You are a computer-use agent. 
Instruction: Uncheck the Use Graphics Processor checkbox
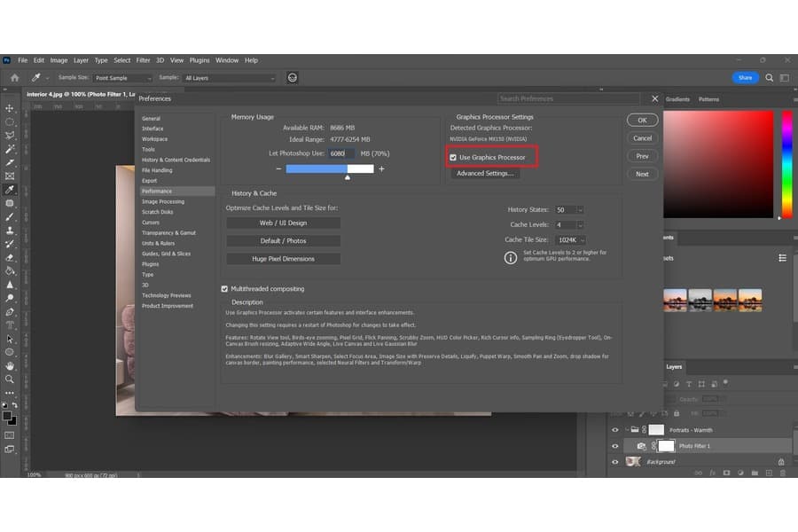click(x=453, y=158)
